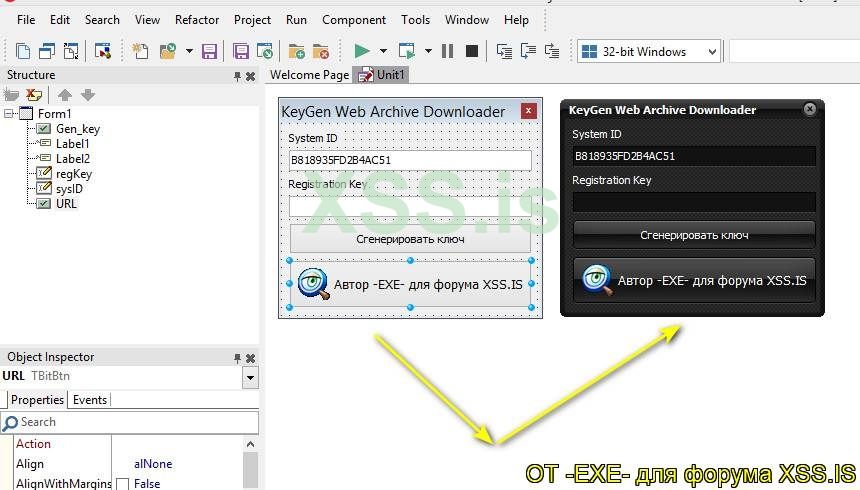The image size is (860, 490).
Task: Click the View Form toolbar icon
Action: (x=47, y=52)
